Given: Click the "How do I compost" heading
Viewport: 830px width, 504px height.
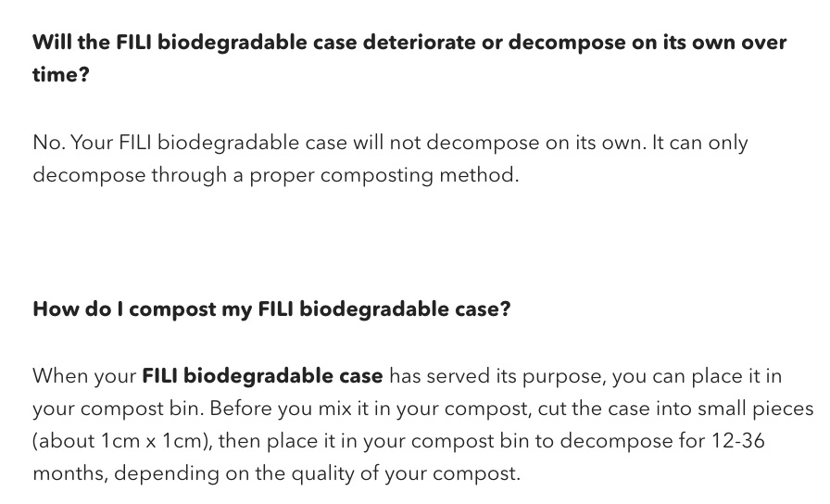Looking at the screenshot, I should tap(271, 309).
